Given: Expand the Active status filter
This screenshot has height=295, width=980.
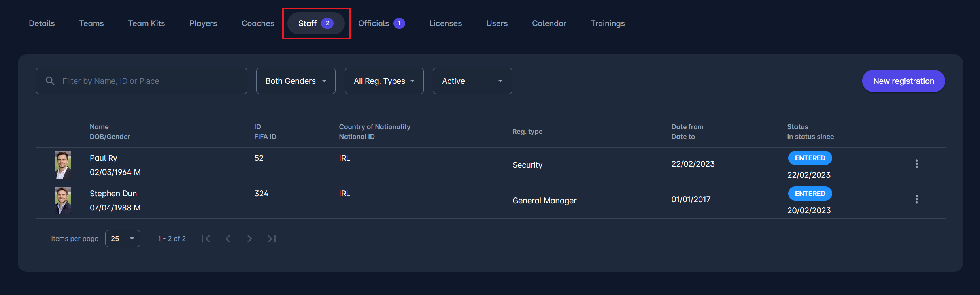Looking at the screenshot, I should (472, 81).
